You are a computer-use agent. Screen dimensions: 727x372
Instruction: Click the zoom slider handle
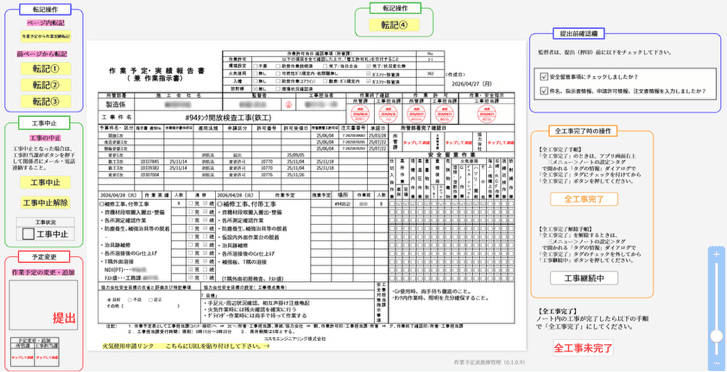pos(717,336)
